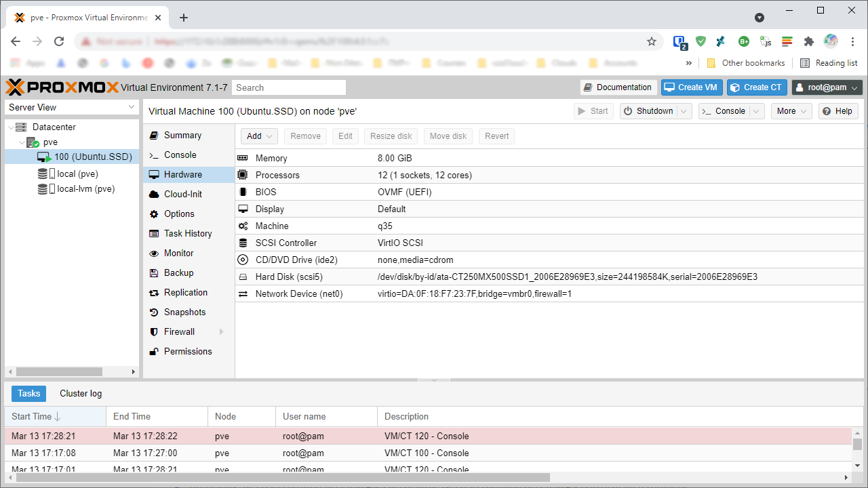Screen dimensions: 868x488
Task: Click into the Search field
Action: point(289,87)
